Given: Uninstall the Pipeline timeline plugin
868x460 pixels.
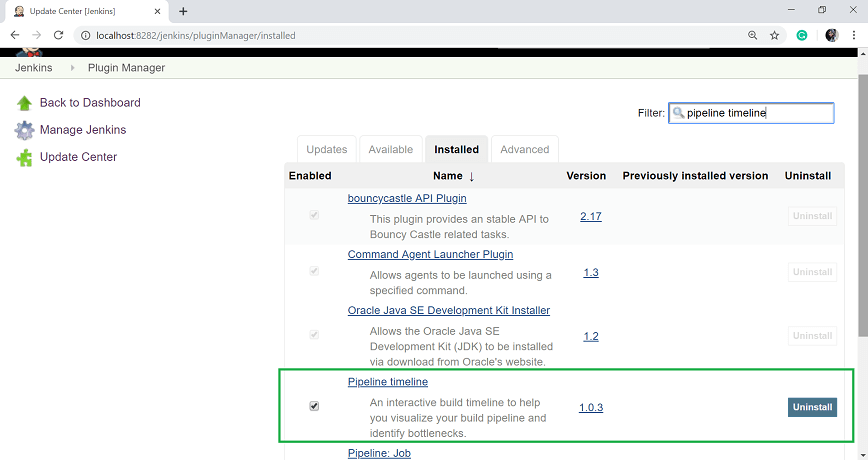Looking at the screenshot, I should (x=812, y=407).
